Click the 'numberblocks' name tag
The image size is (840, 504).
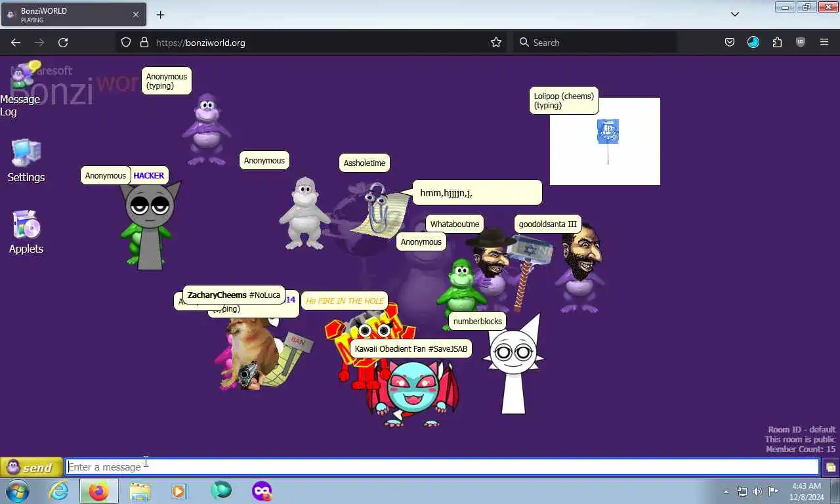pos(477,321)
